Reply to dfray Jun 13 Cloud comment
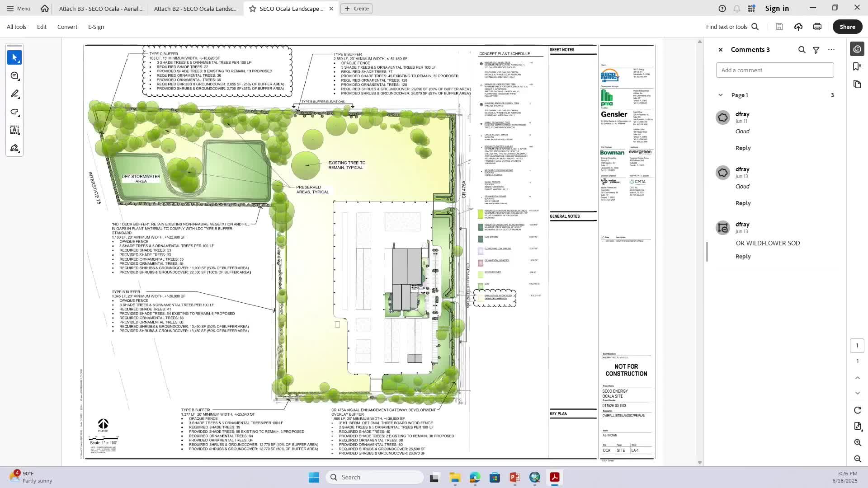This screenshot has width=868, height=488. [743, 203]
